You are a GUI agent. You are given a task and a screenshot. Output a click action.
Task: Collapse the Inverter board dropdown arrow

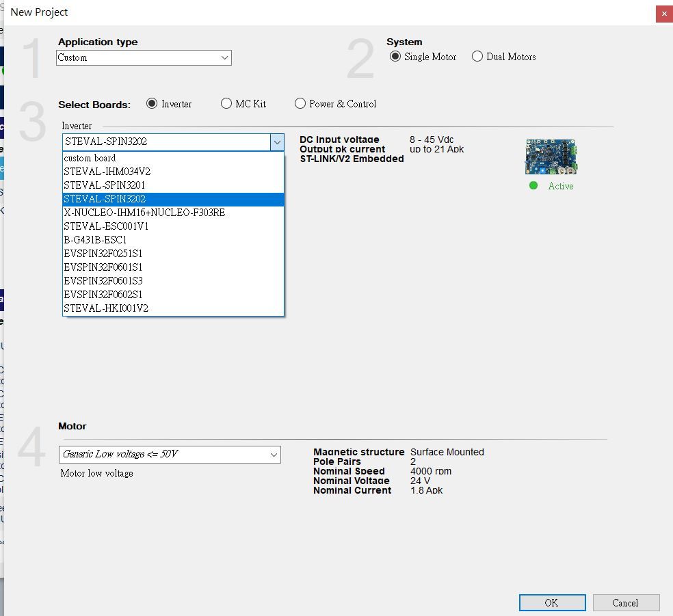coord(277,142)
